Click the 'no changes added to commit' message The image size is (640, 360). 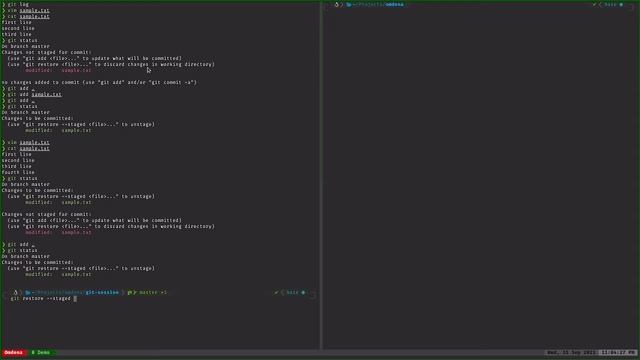click(x=99, y=82)
